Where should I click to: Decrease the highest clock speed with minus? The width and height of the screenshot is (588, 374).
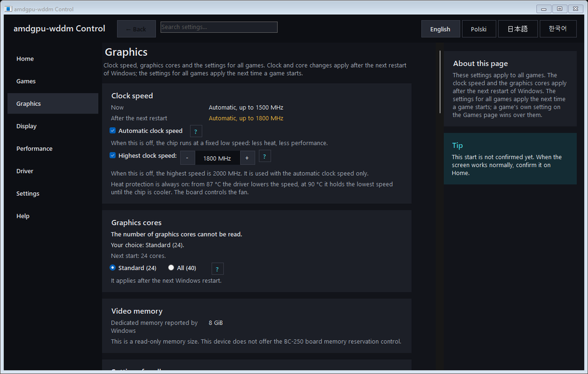click(188, 158)
